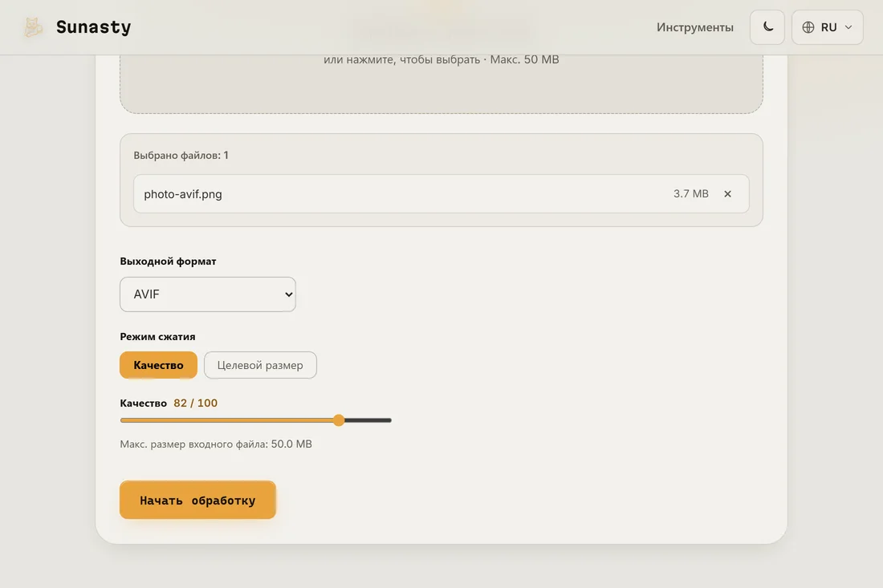Viewport: 883px width, 588px height.
Task: Select the photo-avif.png file row
Action: coord(441,193)
